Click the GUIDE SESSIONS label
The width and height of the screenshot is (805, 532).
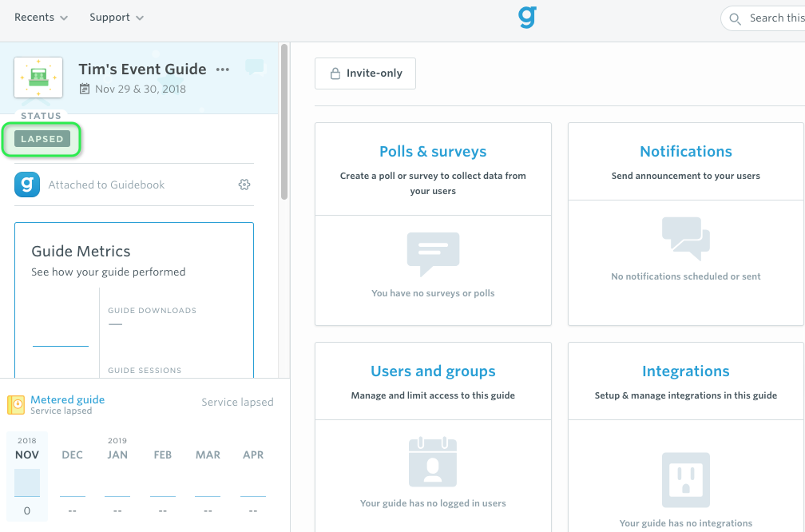tap(145, 371)
